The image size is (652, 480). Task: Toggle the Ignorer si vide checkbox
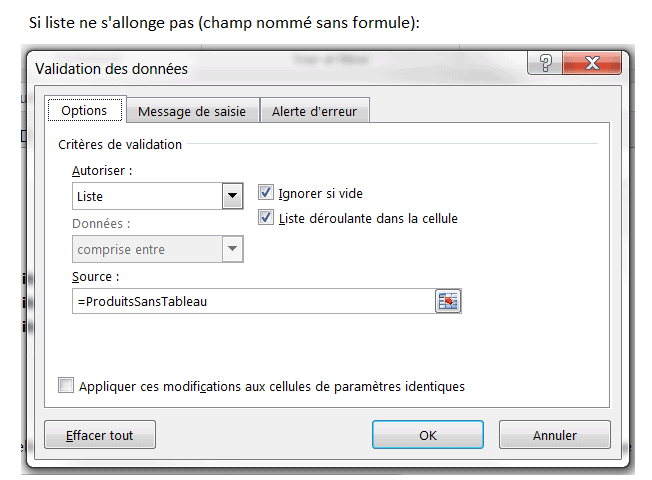point(266,192)
